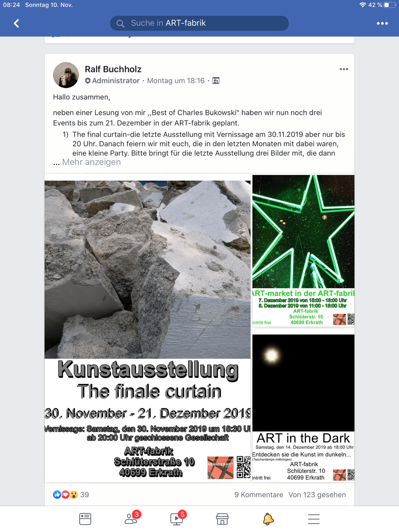Screen dimensions: 399x532
Task: Open the three-dot menu in top bar
Action: [x=382, y=23]
